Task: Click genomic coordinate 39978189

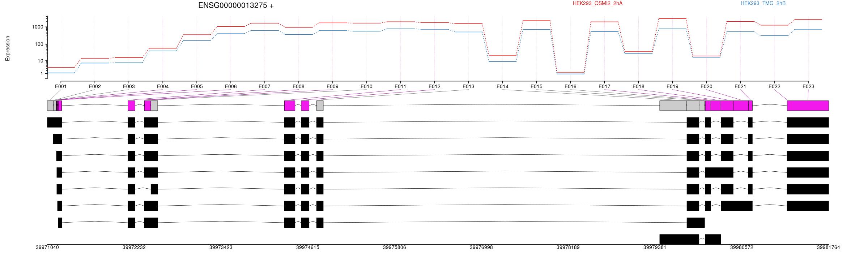Action: click(x=568, y=248)
